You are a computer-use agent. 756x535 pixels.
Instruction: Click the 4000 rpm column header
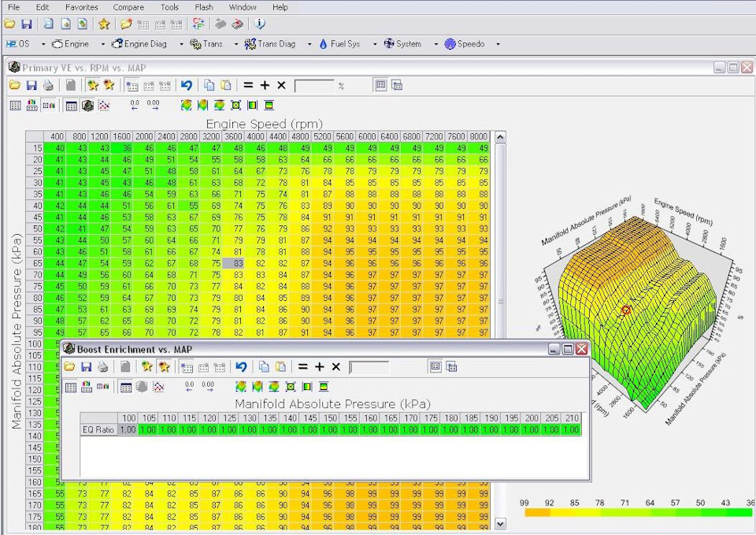click(255, 136)
